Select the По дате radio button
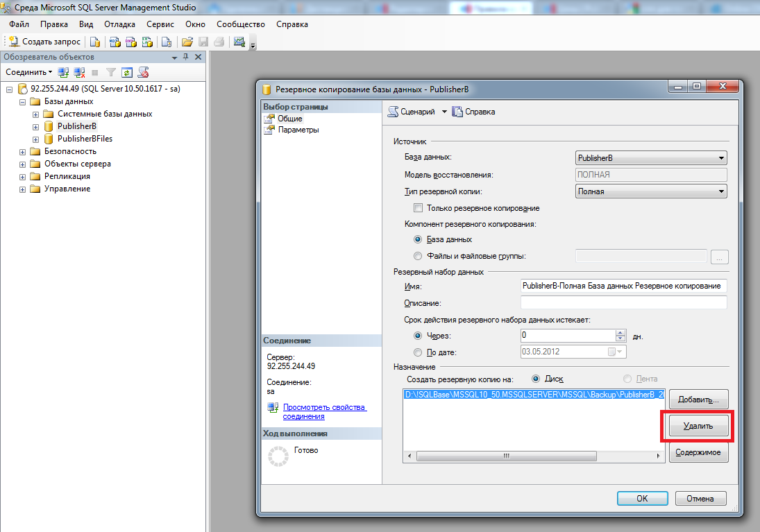Screen dimensions: 760x532 [418, 352]
